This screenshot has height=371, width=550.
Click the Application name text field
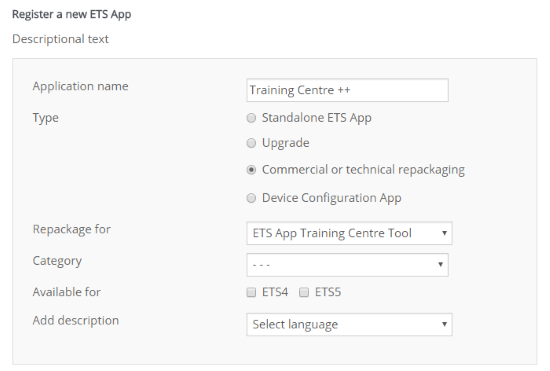click(x=347, y=90)
